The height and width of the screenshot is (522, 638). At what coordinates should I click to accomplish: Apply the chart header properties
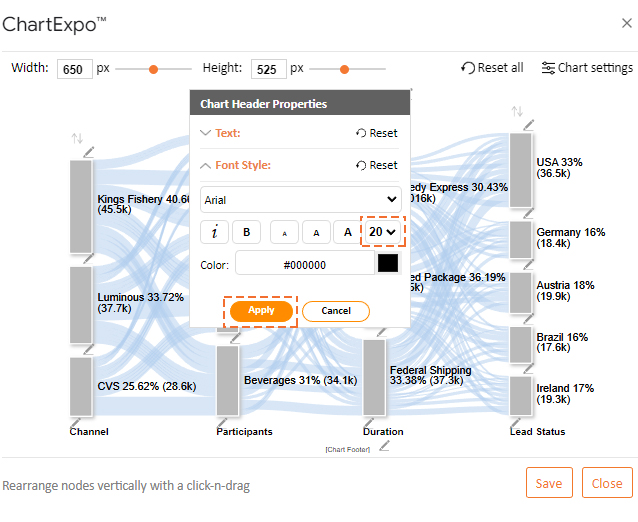[261, 311]
